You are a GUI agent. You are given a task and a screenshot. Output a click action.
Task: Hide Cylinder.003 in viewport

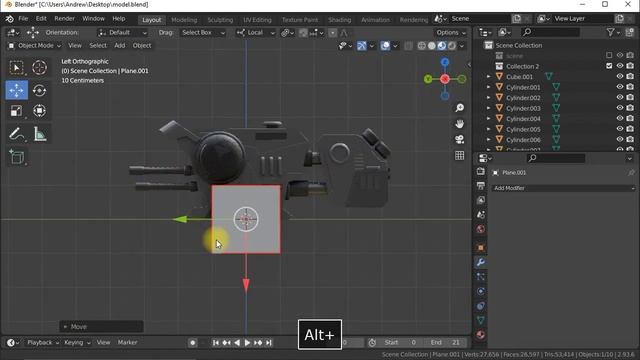click(620, 108)
